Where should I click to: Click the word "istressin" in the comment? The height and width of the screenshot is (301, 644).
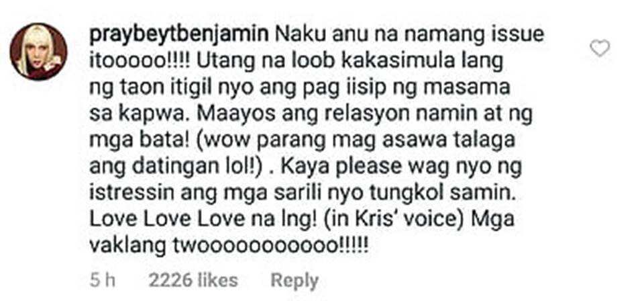[132, 194]
